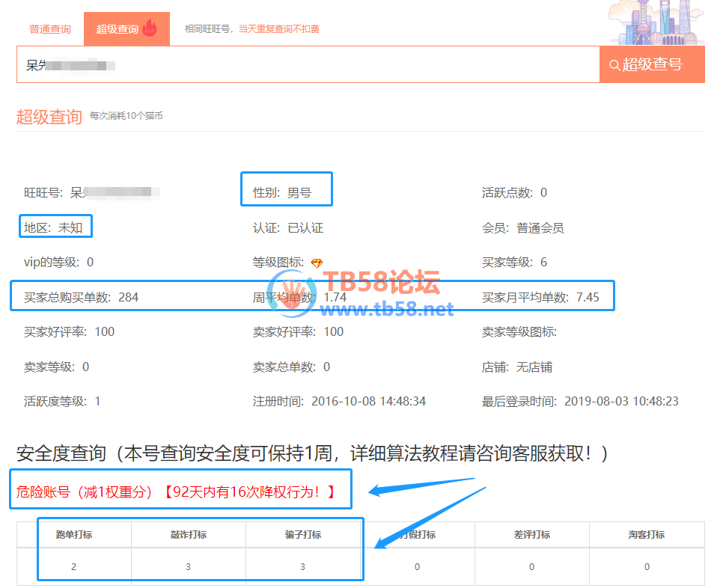723x588 pixels.
Task: Click the 性别: 男号 field
Action: coord(281,193)
